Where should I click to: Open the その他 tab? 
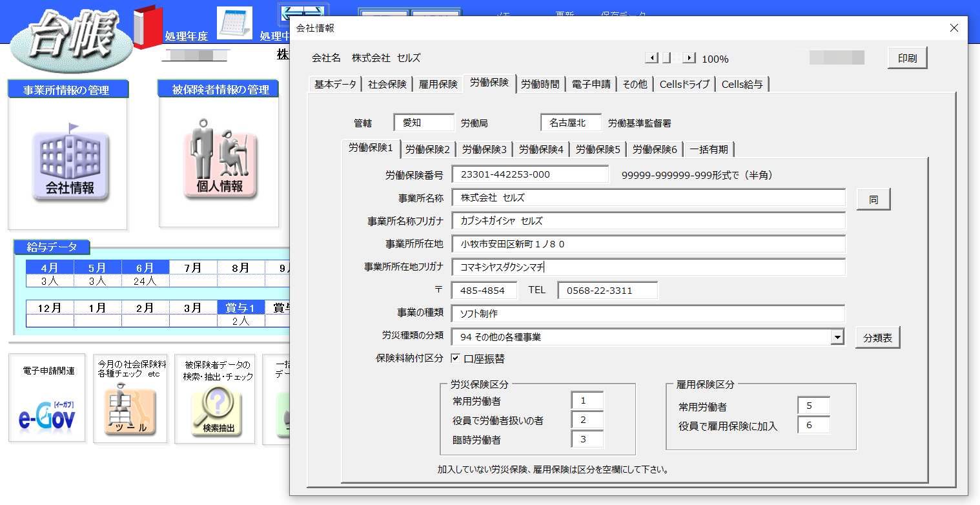(x=635, y=85)
